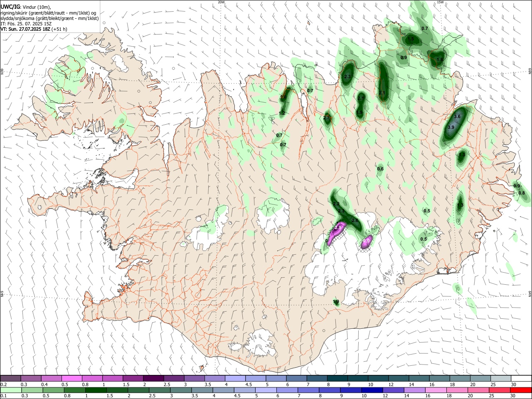Click the '2.2' precipitation value on map
Screen dimensions: 532x399
(337, 204)
